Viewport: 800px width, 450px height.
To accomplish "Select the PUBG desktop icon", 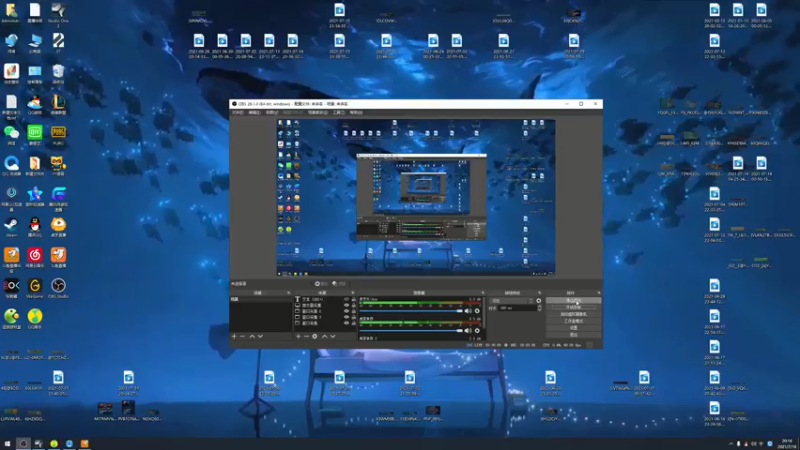I will pos(58,135).
